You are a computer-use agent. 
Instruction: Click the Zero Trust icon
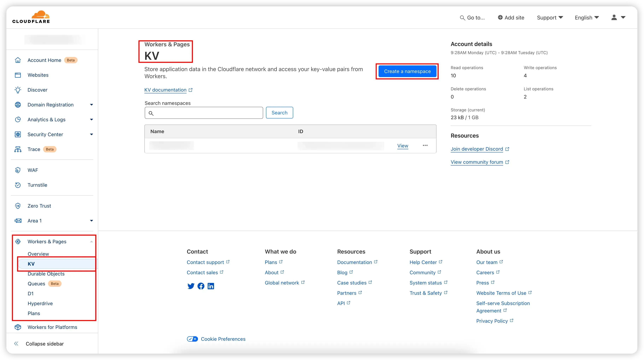pyautogui.click(x=18, y=206)
